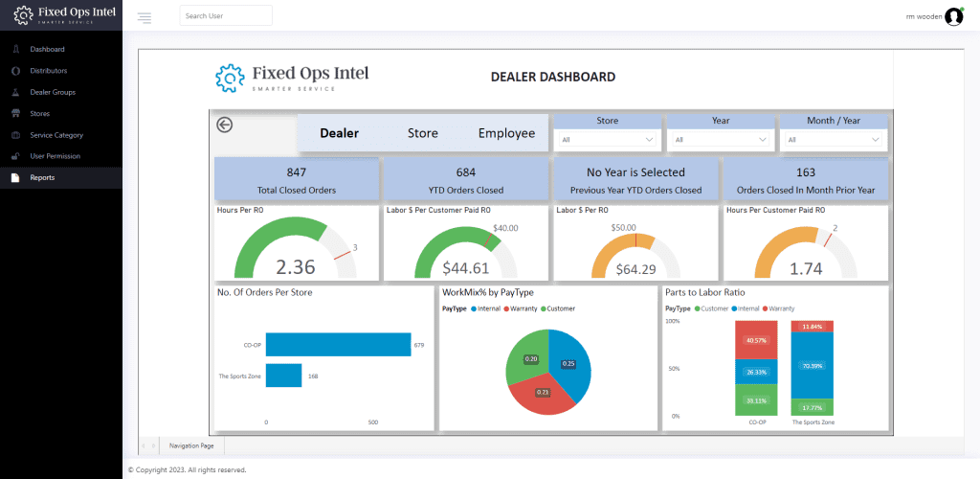Click the Fixed Ops Intel gear logo in sidebar
Screen dimensions: 980x479
pos(23,15)
